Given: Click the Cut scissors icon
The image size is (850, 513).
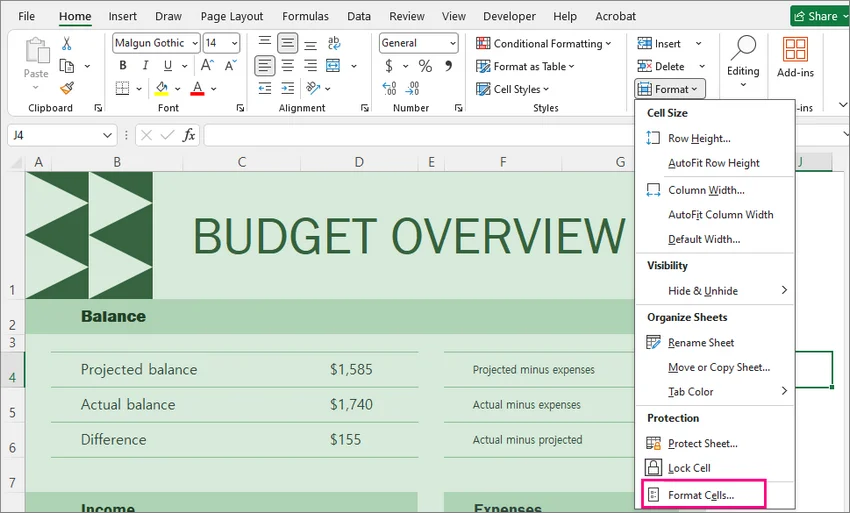Looking at the screenshot, I should (x=67, y=43).
